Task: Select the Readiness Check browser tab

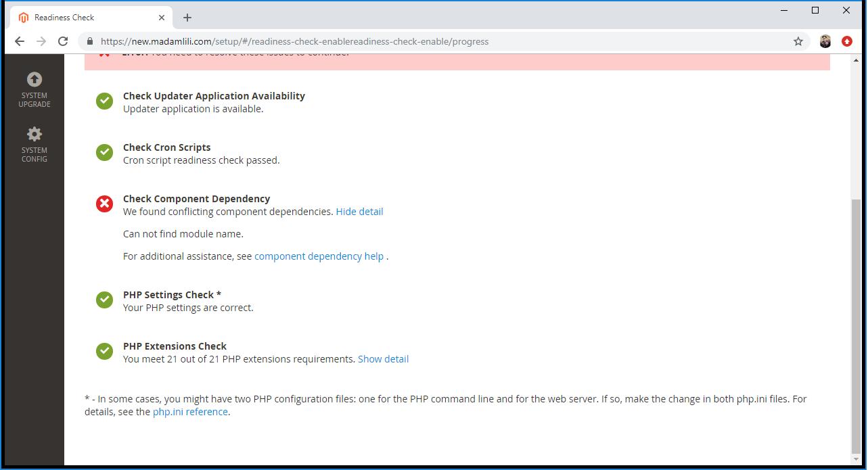Action: [88, 17]
